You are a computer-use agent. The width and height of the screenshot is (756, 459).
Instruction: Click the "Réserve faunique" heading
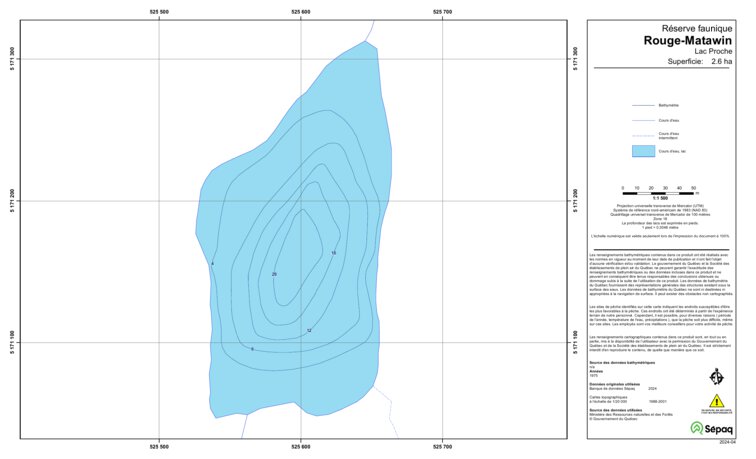pyautogui.click(x=697, y=28)
